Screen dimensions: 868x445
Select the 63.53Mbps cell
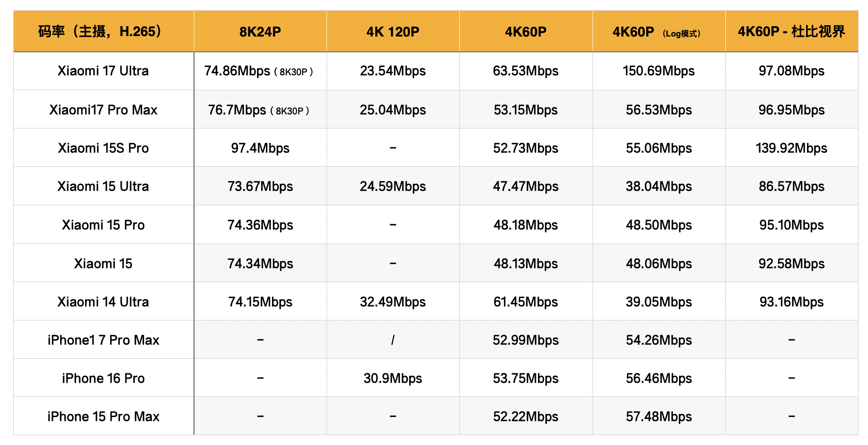(526, 71)
